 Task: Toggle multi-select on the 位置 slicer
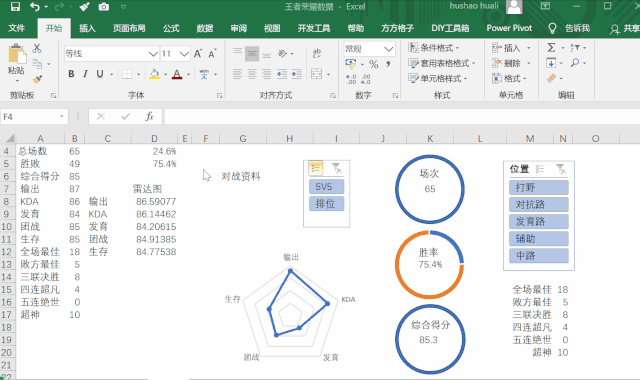pos(540,169)
